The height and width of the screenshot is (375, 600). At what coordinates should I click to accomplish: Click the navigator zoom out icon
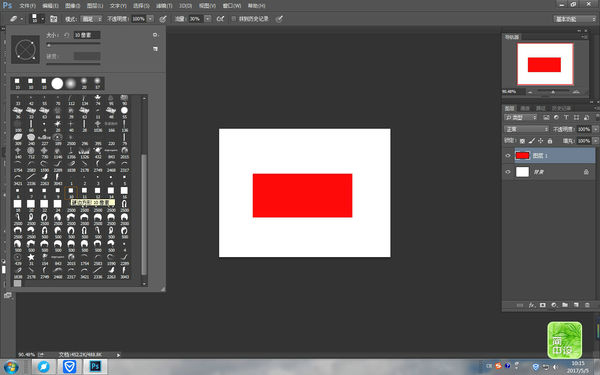530,92
